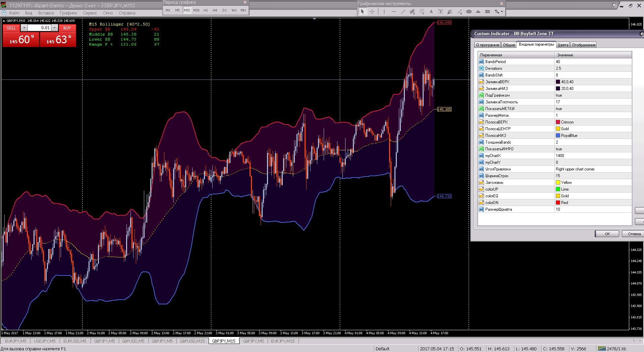
Task: Select the trendline drawing tool
Action: 403,12
